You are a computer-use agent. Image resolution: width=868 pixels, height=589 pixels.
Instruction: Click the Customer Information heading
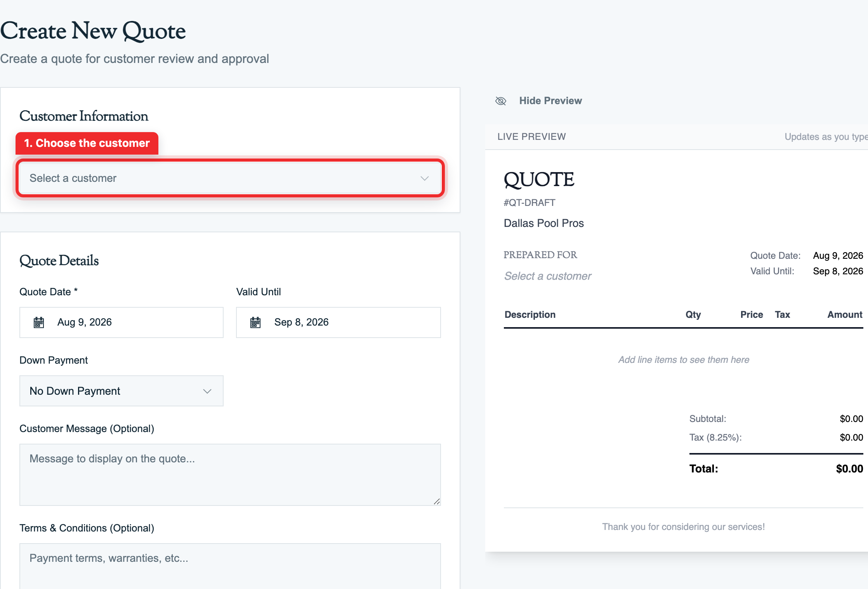[x=84, y=116]
